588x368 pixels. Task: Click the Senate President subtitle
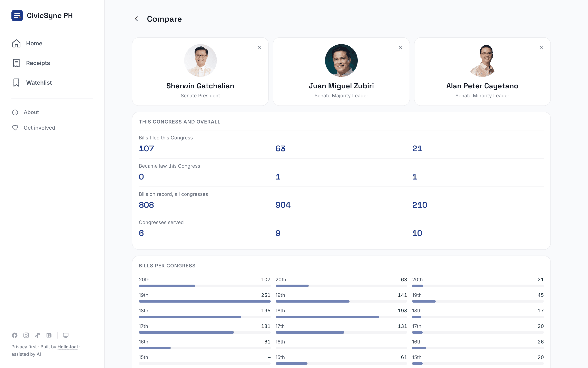click(200, 96)
